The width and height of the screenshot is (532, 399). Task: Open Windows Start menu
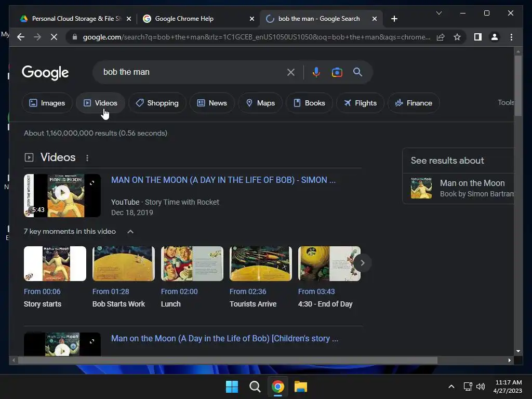click(x=232, y=387)
